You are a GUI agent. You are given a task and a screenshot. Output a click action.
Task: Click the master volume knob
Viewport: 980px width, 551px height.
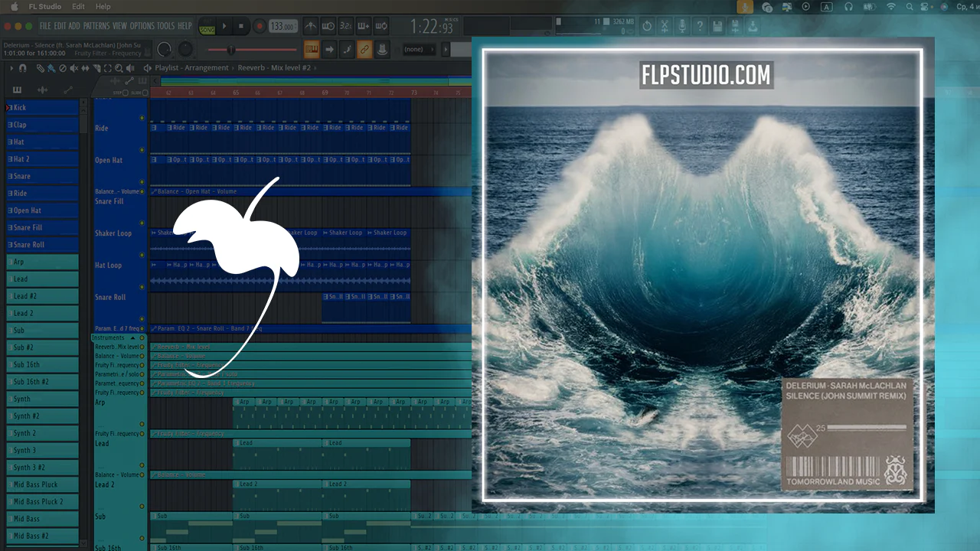(165, 50)
